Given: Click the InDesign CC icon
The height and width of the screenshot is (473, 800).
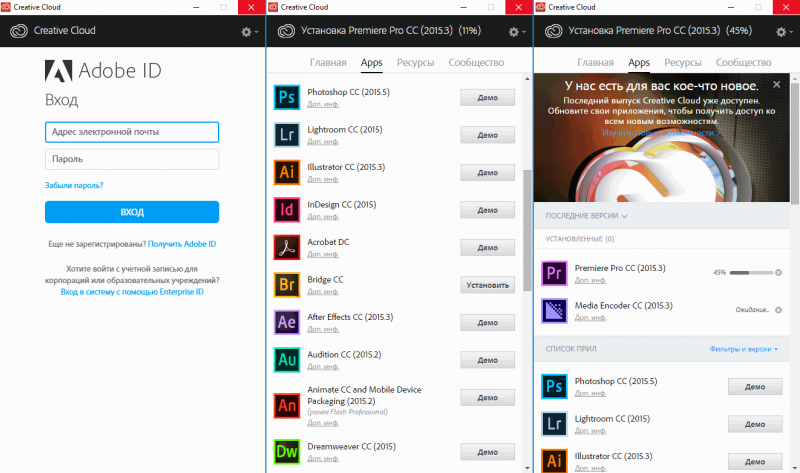Looking at the screenshot, I should click(x=287, y=210).
